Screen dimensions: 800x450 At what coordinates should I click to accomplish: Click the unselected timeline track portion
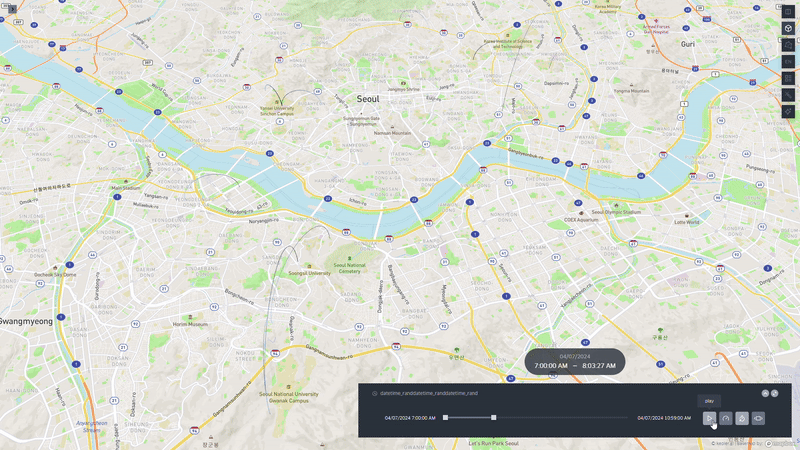(561, 418)
